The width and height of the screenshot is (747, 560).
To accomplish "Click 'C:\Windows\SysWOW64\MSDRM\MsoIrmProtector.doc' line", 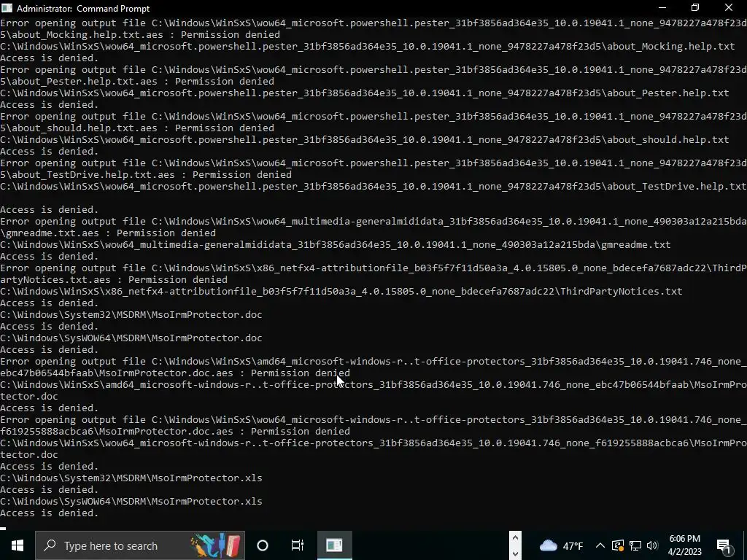I will (131, 338).
